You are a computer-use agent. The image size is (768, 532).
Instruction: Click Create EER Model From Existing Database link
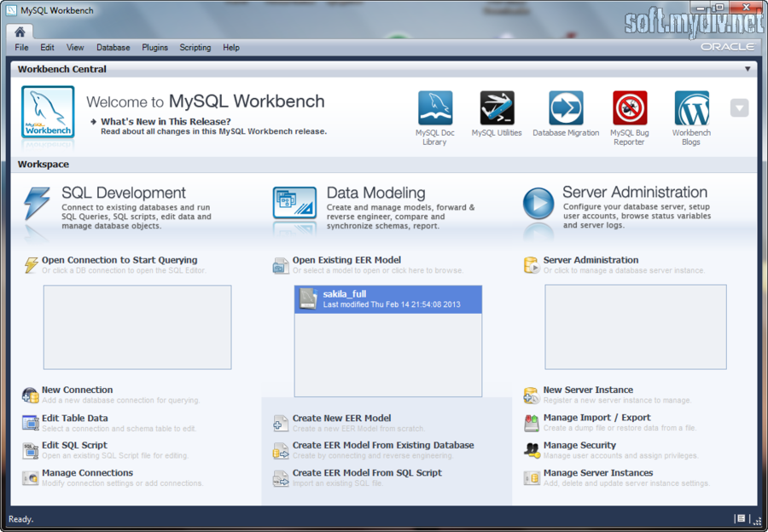tap(383, 445)
